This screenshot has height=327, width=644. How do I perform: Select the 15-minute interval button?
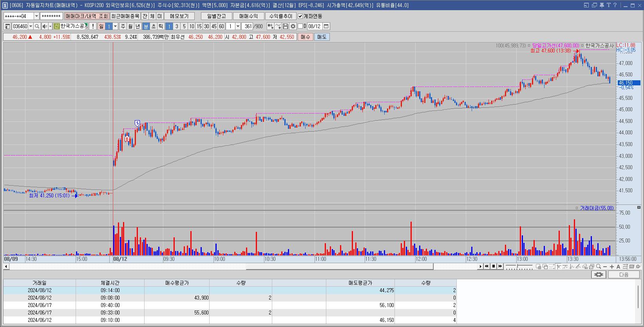[x=199, y=26]
